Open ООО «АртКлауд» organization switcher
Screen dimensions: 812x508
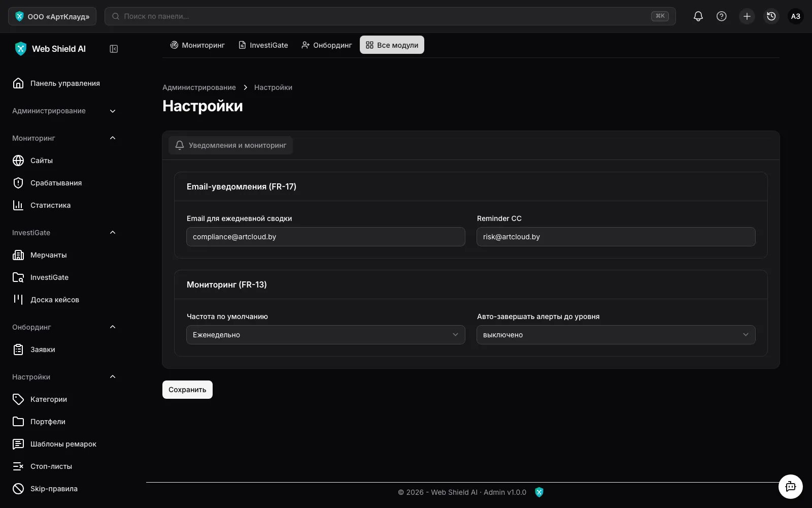(52, 16)
